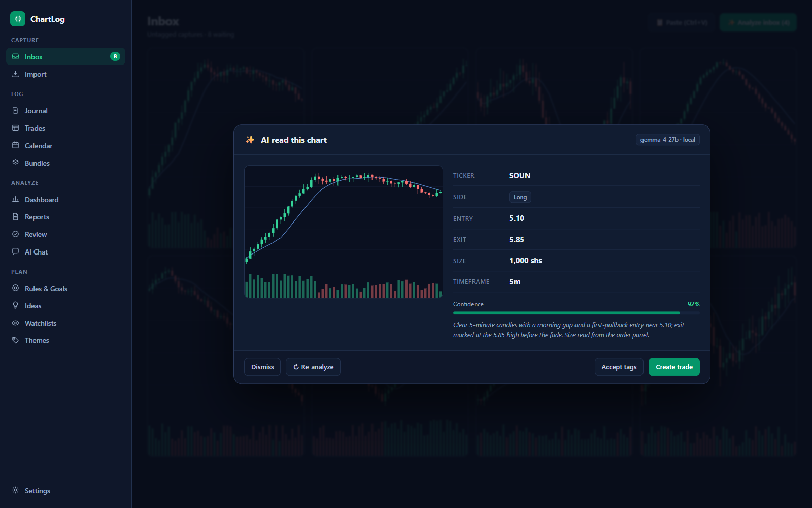Go to Journal
Image resolution: width=812 pixels, height=508 pixels.
[x=65, y=111]
